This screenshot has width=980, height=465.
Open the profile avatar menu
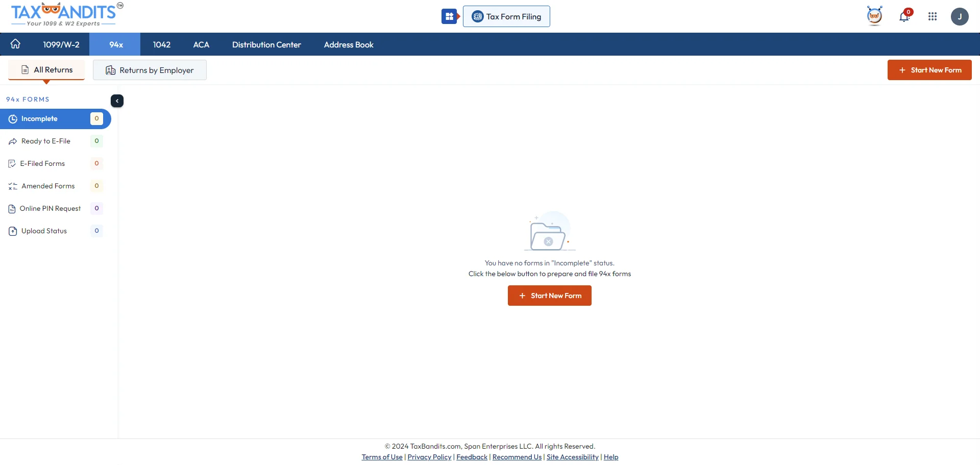(x=960, y=16)
